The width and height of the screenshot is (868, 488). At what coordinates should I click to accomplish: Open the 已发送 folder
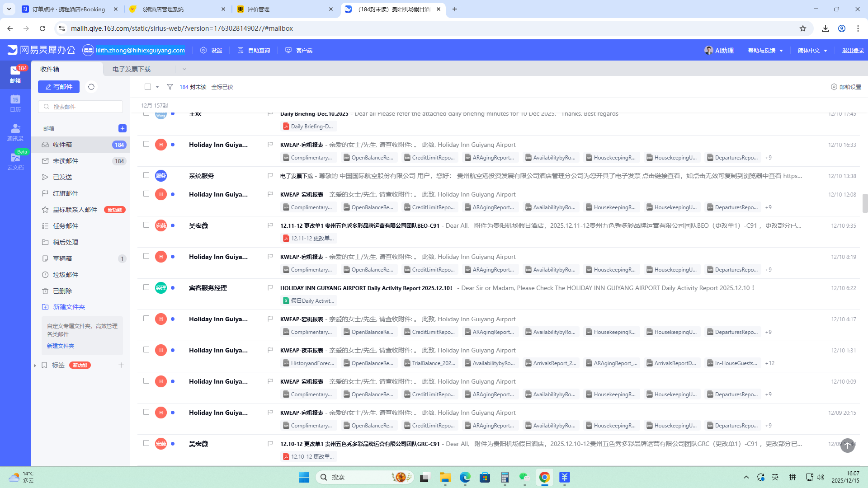click(62, 177)
